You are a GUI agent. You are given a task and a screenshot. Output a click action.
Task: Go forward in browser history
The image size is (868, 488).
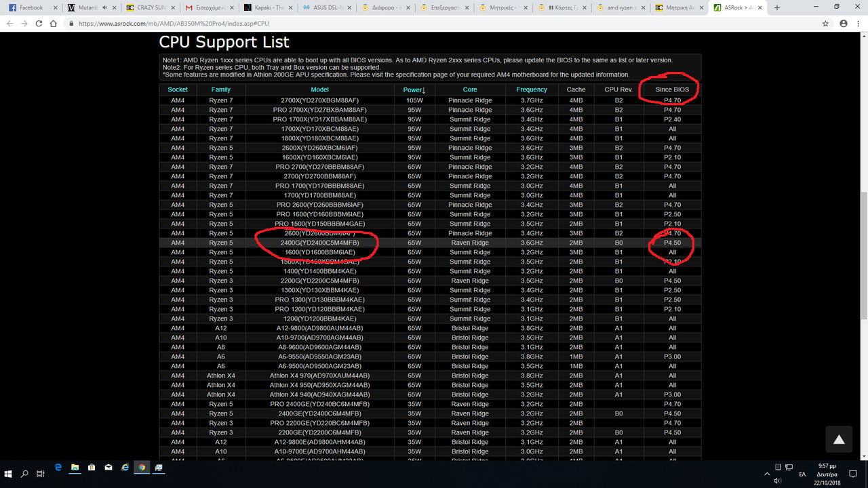[x=25, y=23]
